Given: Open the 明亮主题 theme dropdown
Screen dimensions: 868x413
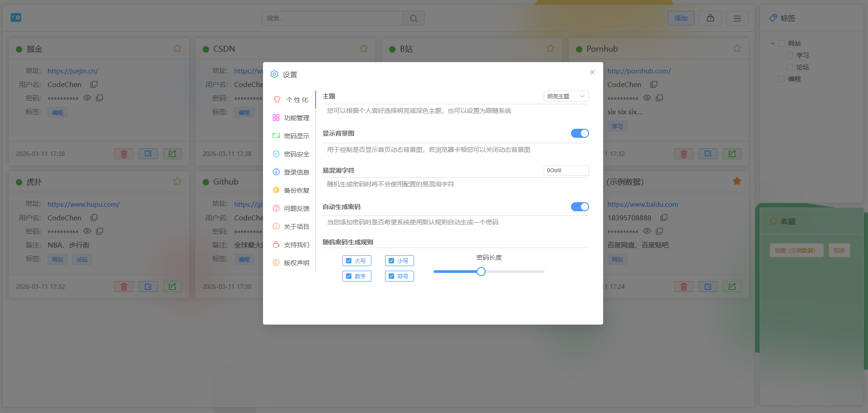Looking at the screenshot, I should (x=566, y=96).
